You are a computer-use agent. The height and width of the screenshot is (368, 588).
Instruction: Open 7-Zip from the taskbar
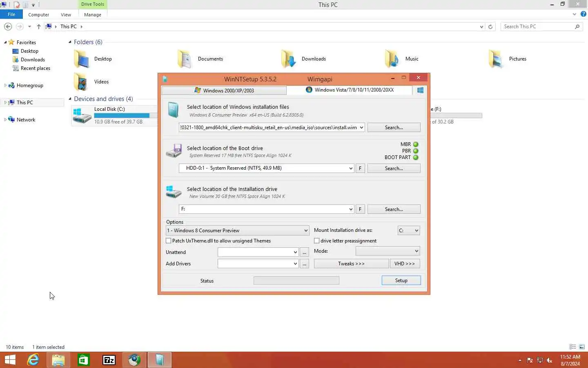pyautogui.click(x=109, y=360)
